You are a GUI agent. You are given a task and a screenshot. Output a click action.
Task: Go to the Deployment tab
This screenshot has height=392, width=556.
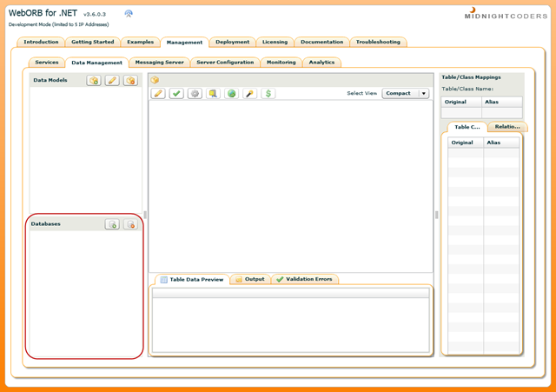(232, 42)
